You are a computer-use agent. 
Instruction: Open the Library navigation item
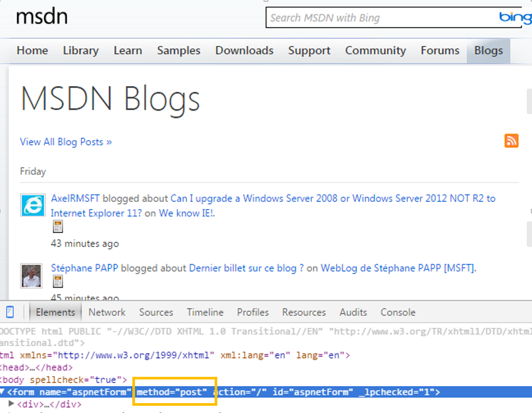tap(81, 51)
